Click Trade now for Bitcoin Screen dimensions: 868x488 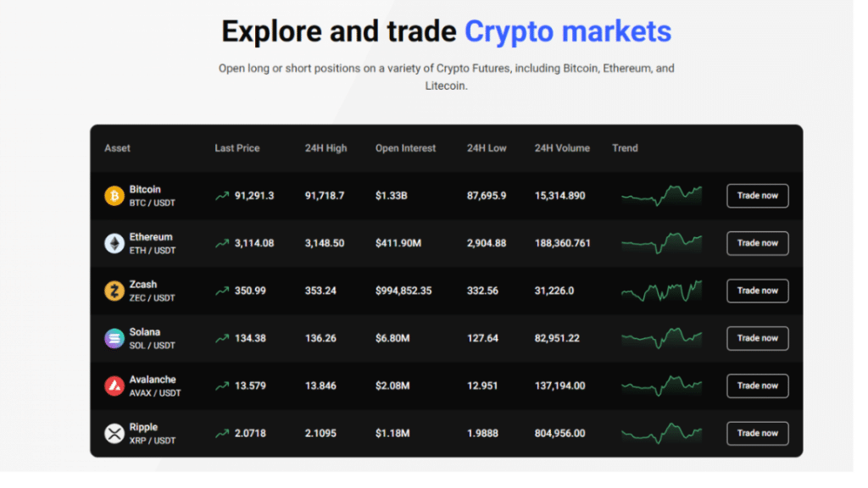(757, 195)
